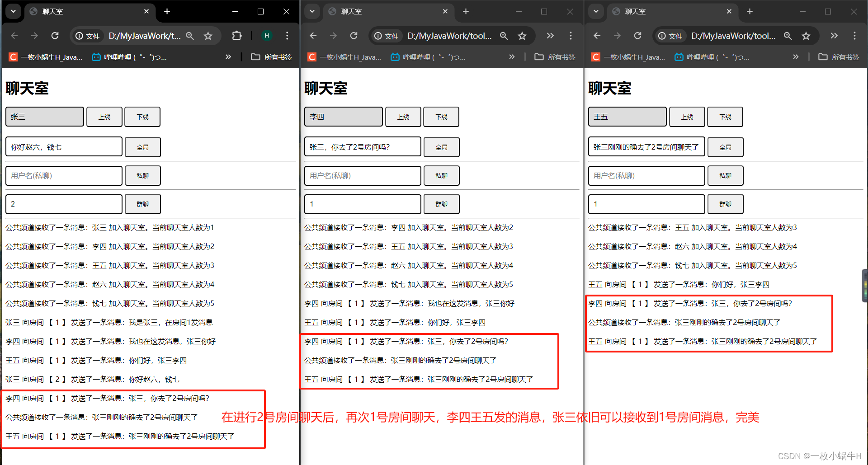
Task: Open 所有书签 folder in the right window
Action: pyautogui.click(x=839, y=57)
